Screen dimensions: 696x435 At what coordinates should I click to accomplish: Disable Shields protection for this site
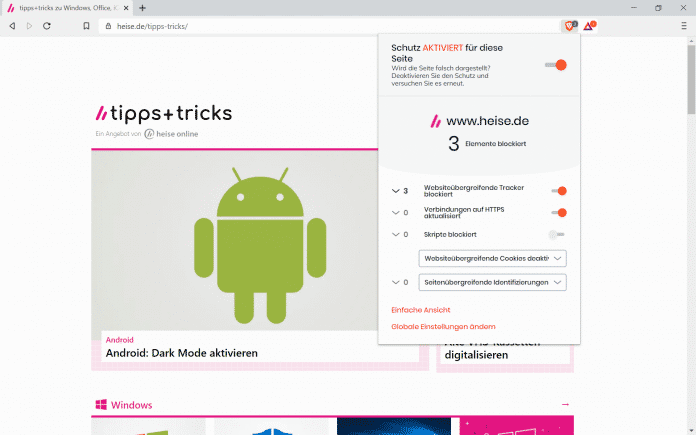click(x=556, y=65)
